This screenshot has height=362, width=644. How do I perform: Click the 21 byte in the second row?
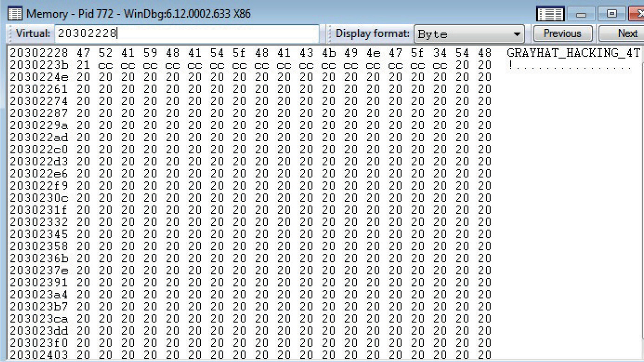pyautogui.click(x=84, y=65)
